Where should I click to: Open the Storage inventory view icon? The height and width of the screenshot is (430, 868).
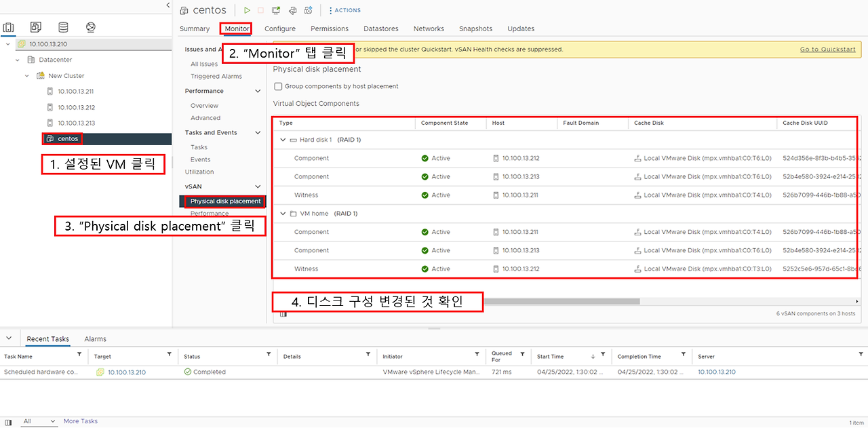(63, 27)
